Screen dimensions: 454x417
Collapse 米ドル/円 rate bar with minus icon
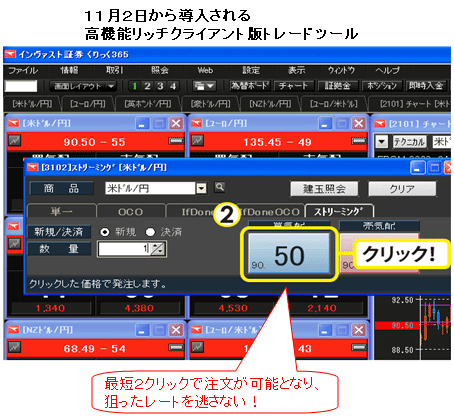click(x=176, y=141)
